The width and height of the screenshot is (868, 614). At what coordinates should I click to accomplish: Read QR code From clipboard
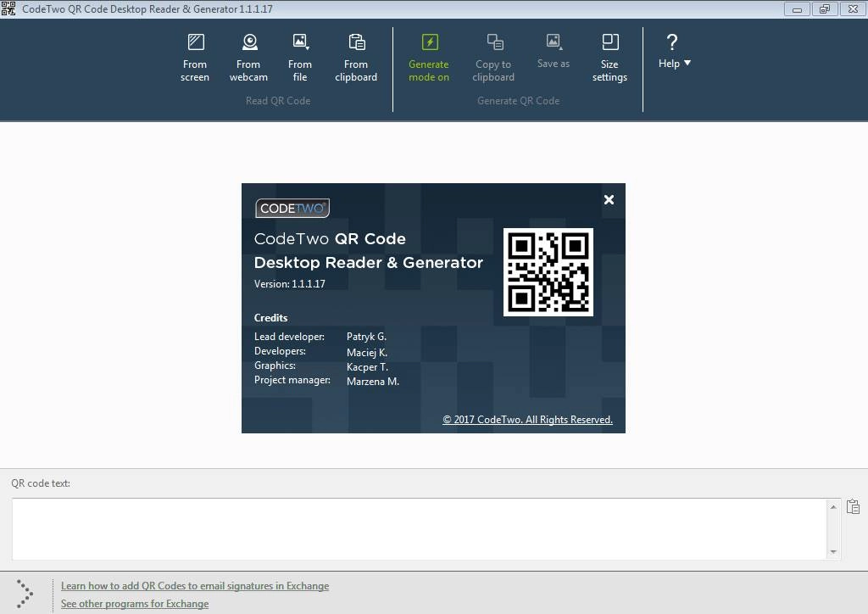(356, 58)
